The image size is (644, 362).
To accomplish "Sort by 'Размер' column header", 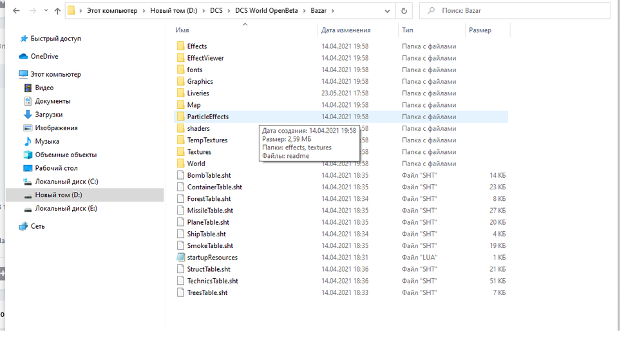I will (x=480, y=30).
